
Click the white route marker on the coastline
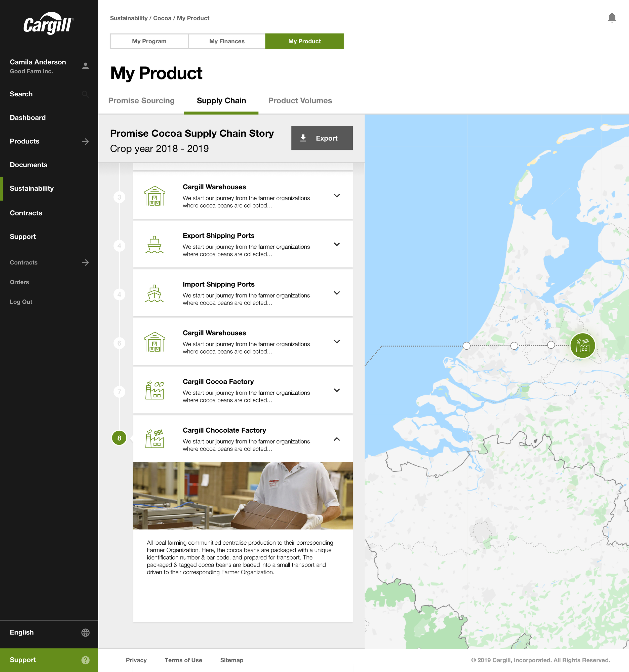(x=466, y=346)
